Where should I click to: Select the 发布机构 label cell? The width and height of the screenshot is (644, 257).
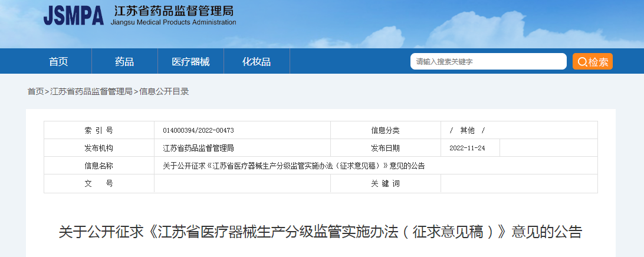coord(99,148)
